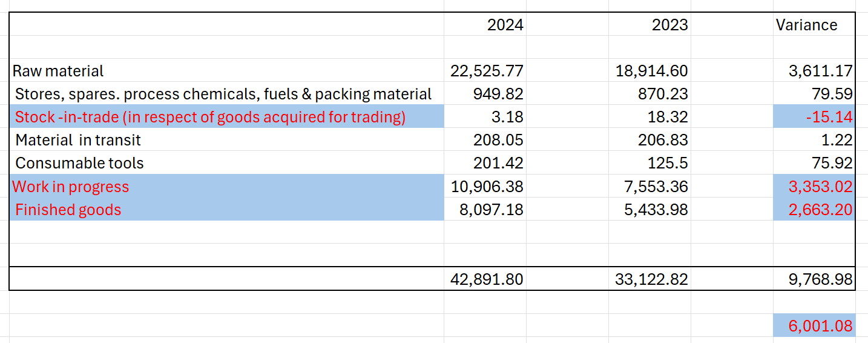Click the 2024 column header cell

505,25
